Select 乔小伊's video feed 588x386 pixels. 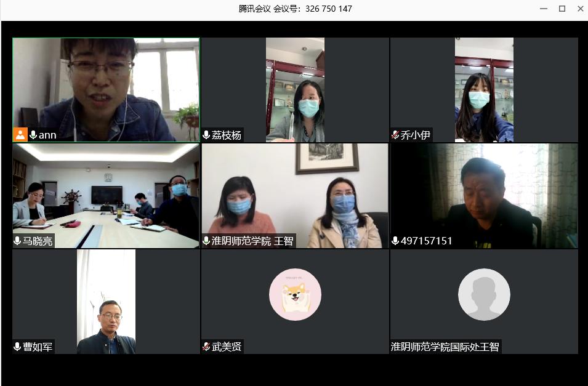coord(484,89)
